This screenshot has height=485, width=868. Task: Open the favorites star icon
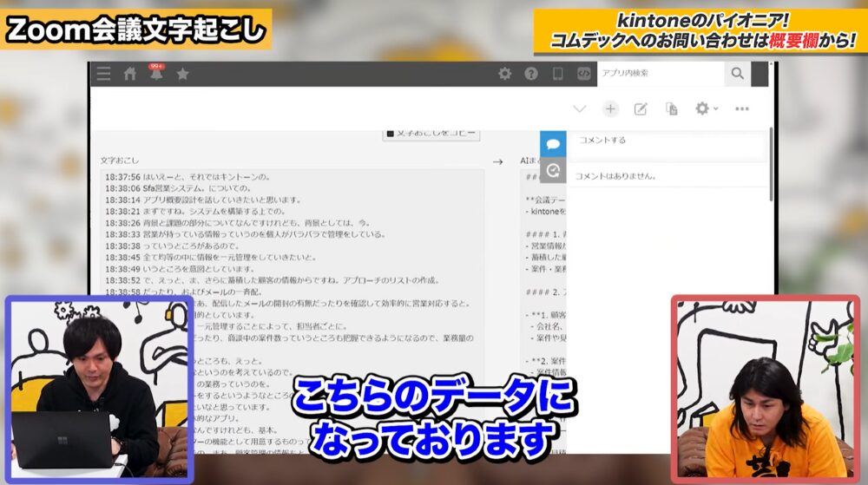[182, 74]
